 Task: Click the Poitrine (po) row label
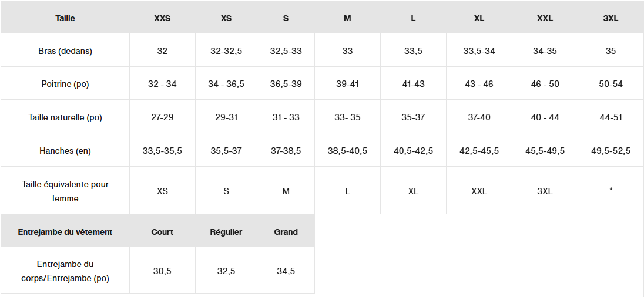click(65, 84)
